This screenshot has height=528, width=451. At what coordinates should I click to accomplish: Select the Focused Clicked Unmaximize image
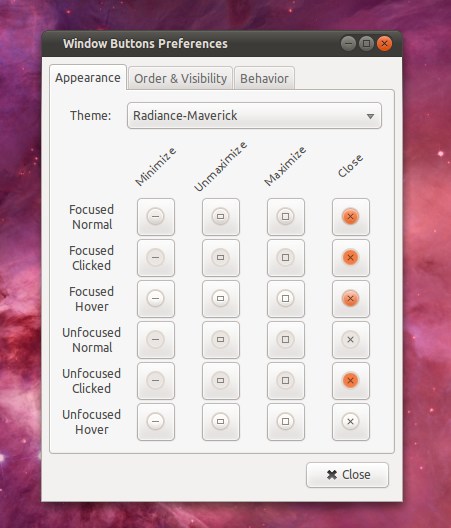tap(221, 258)
